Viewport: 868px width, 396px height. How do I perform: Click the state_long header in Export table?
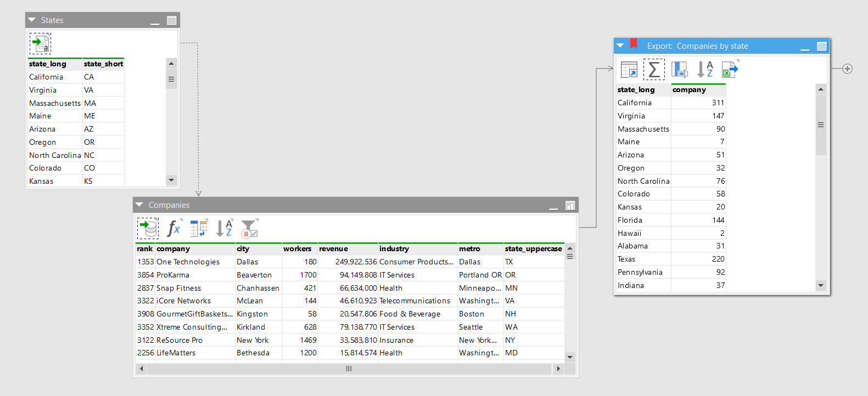pyautogui.click(x=643, y=90)
